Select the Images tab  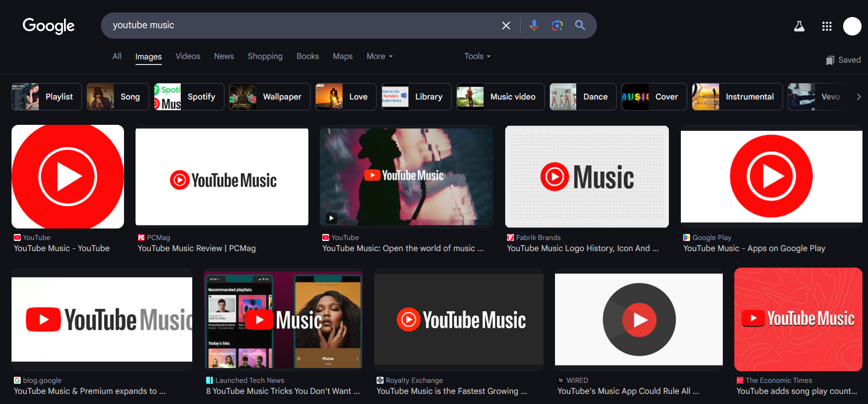pyautogui.click(x=148, y=57)
